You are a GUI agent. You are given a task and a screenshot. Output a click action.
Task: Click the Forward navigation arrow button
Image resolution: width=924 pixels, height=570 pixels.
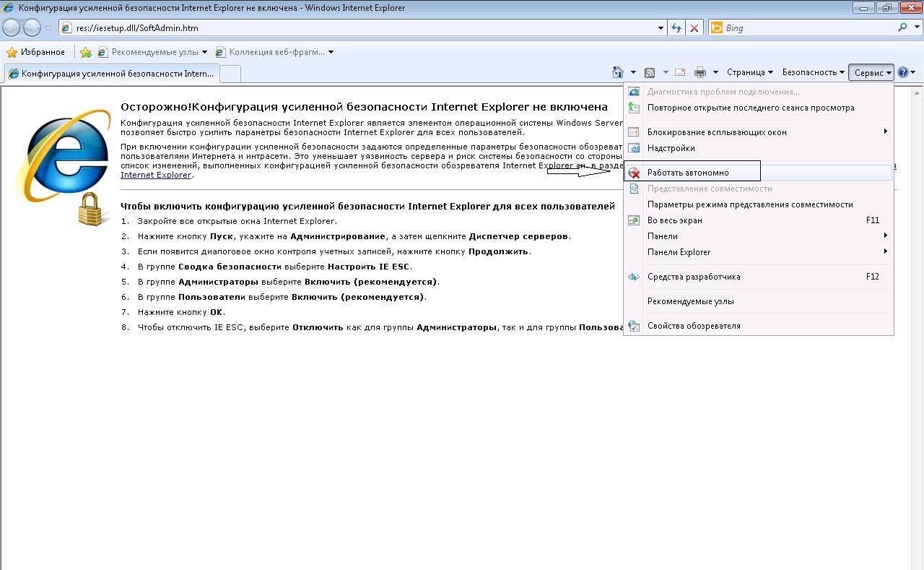[32, 27]
